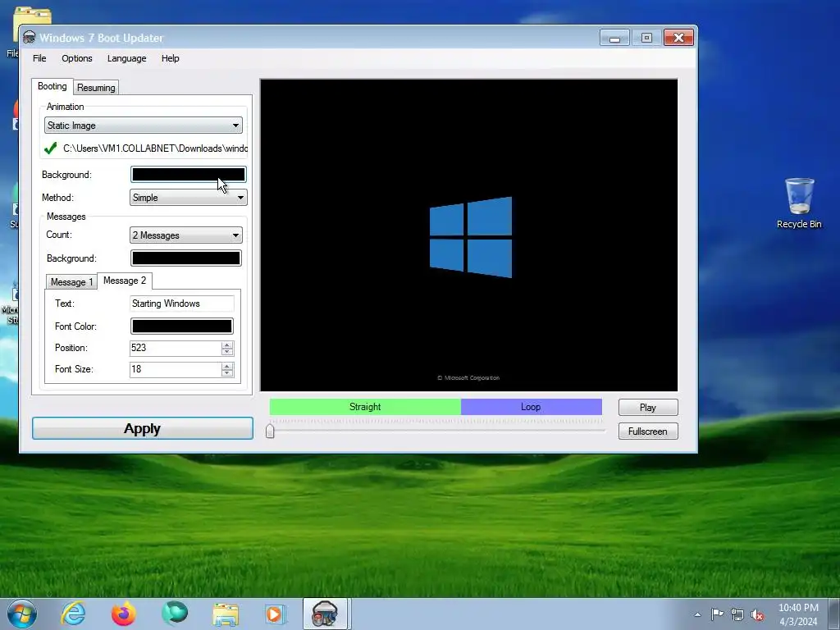Image resolution: width=840 pixels, height=630 pixels.
Task: Expand the Method Simple dropdown
Action: [188, 198]
